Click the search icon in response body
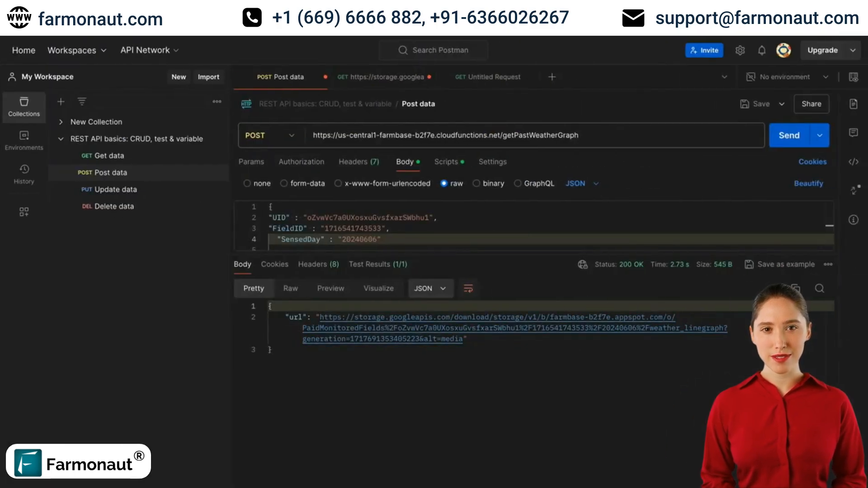This screenshot has height=488, width=868. coord(820,288)
